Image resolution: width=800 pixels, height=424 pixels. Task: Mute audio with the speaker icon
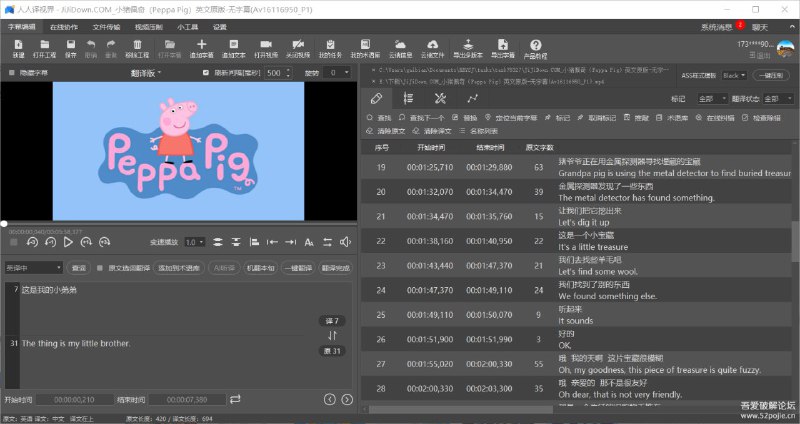point(345,242)
